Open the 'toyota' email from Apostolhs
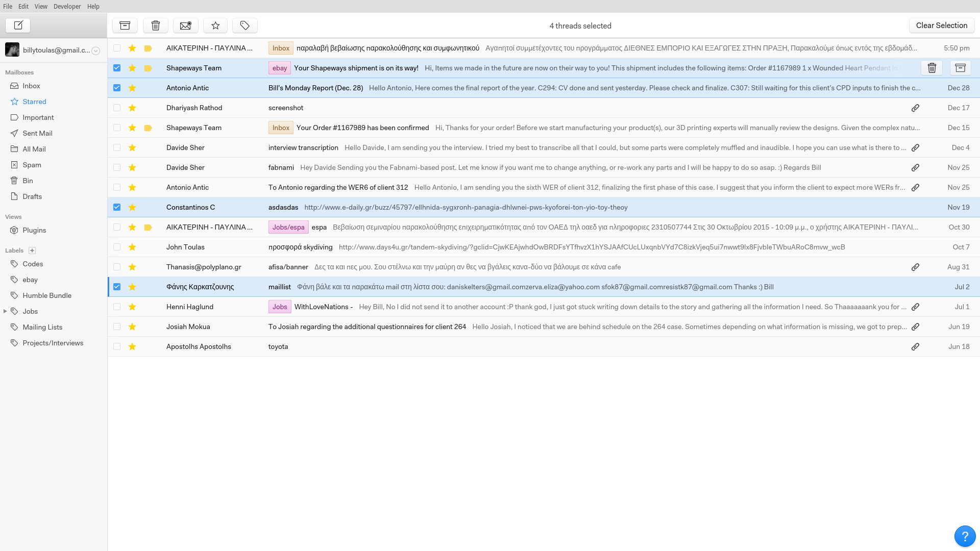Image resolution: width=980 pixels, height=551 pixels. click(x=544, y=346)
